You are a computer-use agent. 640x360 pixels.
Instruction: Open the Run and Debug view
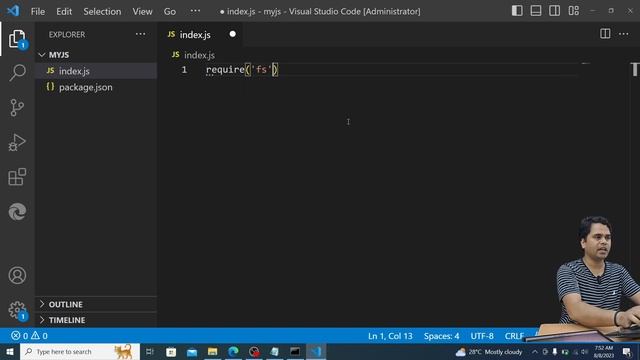pyautogui.click(x=17, y=142)
